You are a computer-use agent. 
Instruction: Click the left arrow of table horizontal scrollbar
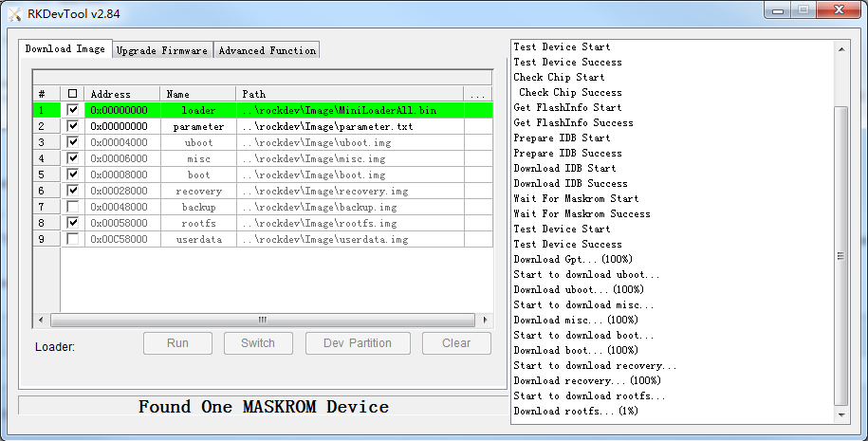41,320
